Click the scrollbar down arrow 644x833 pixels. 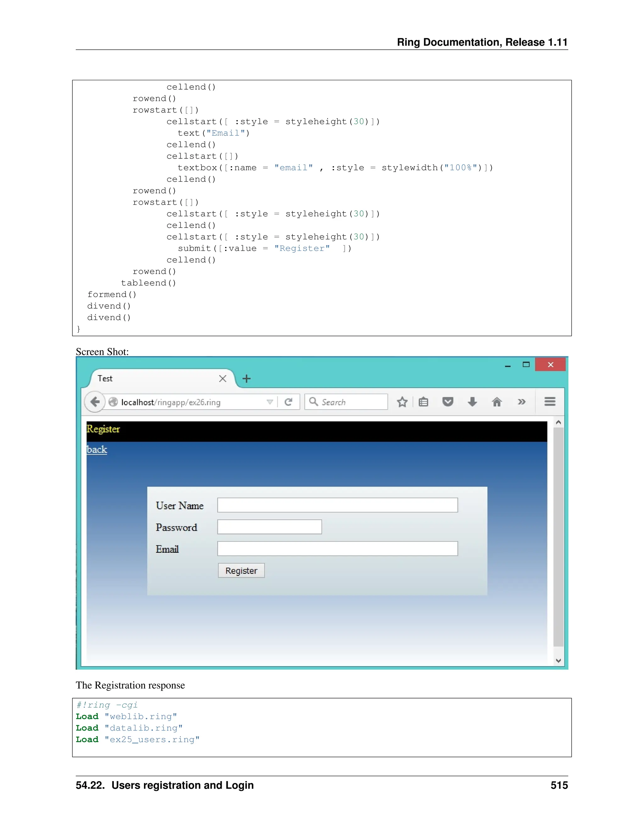coord(558,661)
